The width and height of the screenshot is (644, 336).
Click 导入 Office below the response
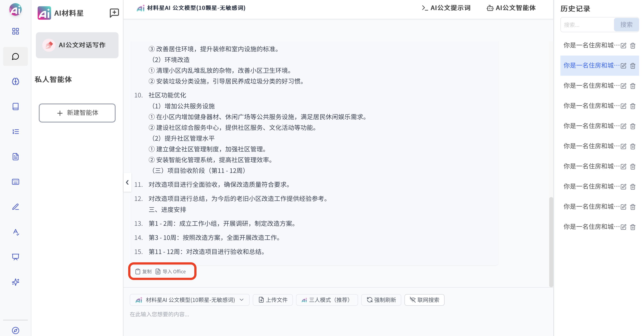(171, 271)
